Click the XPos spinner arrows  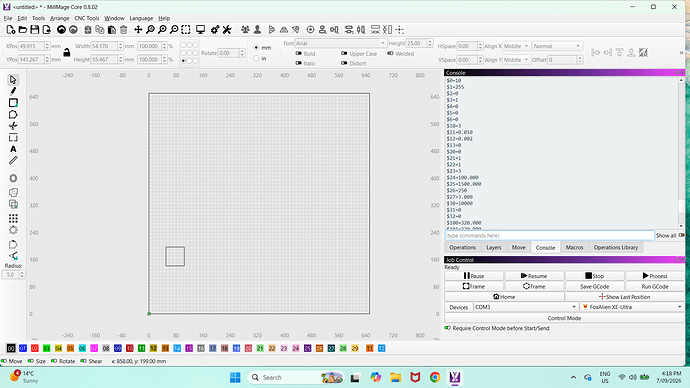[47, 46]
